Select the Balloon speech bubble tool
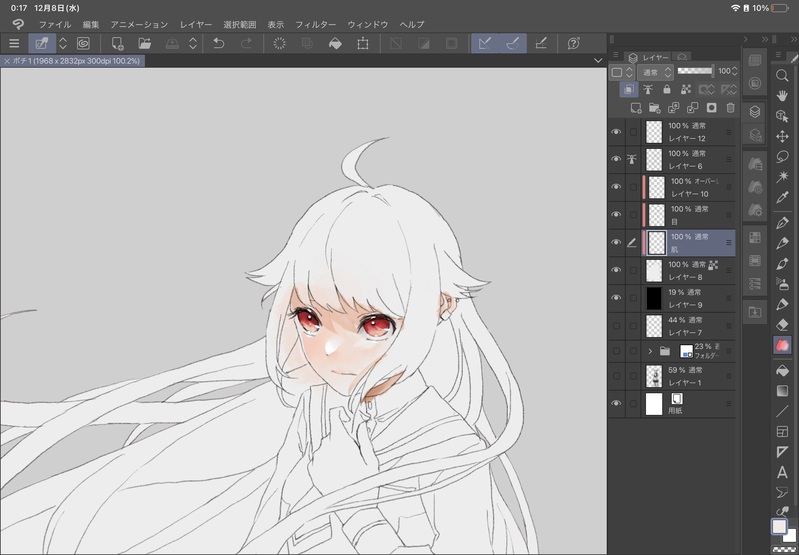 (782, 492)
